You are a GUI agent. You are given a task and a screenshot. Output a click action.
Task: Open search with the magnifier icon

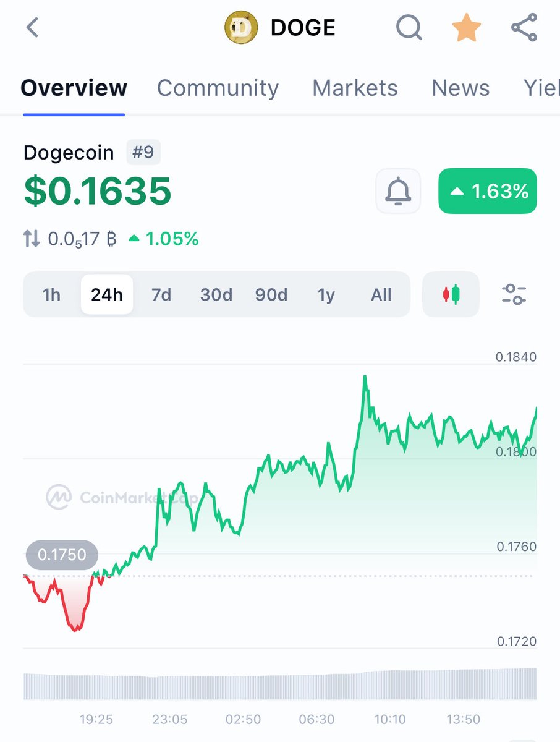[x=409, y=28]
